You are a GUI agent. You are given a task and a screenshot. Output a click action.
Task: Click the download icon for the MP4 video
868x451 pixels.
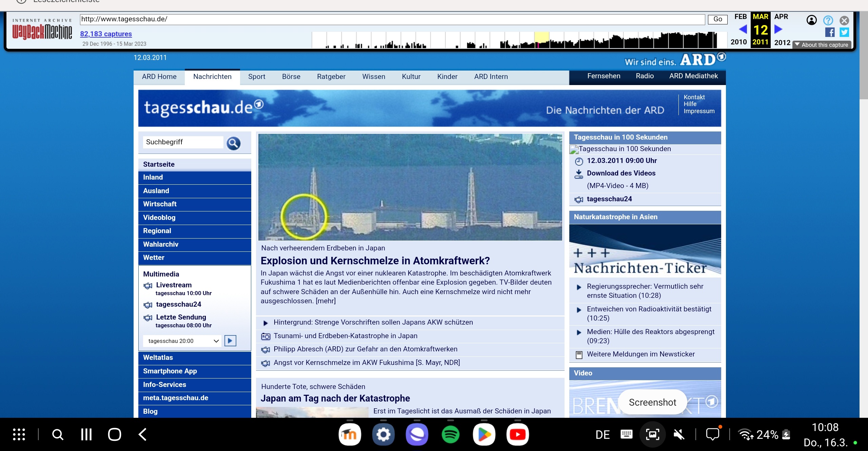tap(579, 173)
